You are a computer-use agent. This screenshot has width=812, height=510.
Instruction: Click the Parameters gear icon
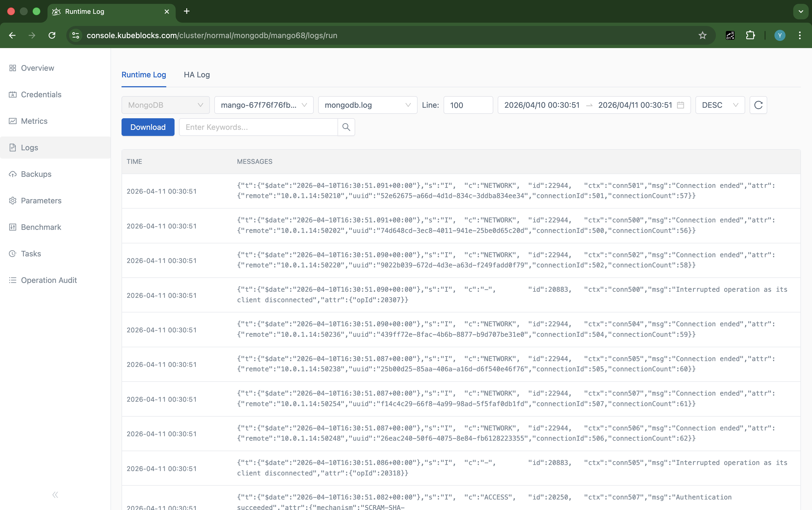(x=13, y=200)
